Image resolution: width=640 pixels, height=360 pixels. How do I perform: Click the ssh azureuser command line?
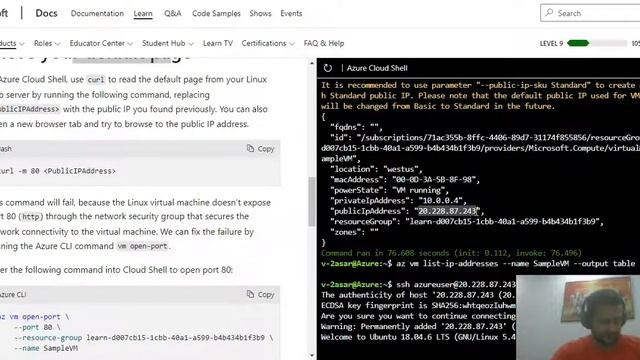418,284
